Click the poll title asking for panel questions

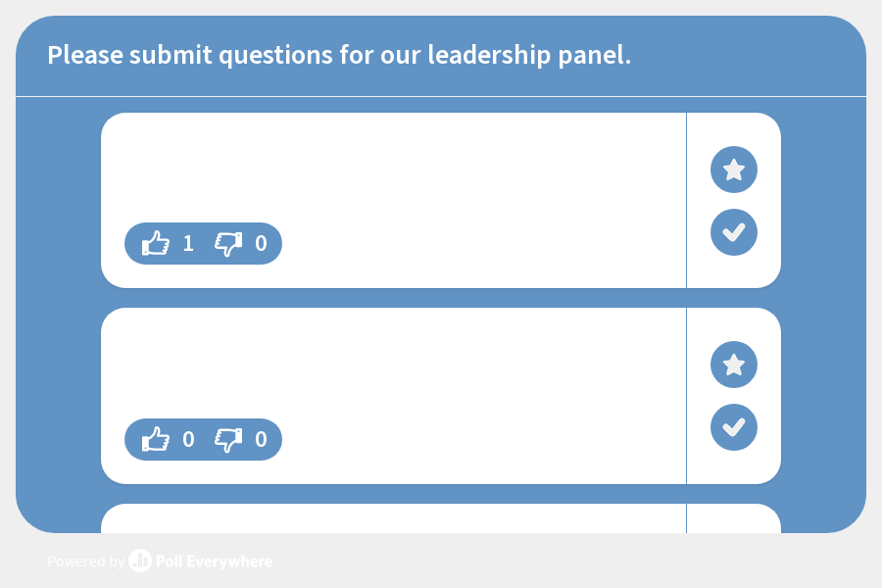tap(339, 55)
